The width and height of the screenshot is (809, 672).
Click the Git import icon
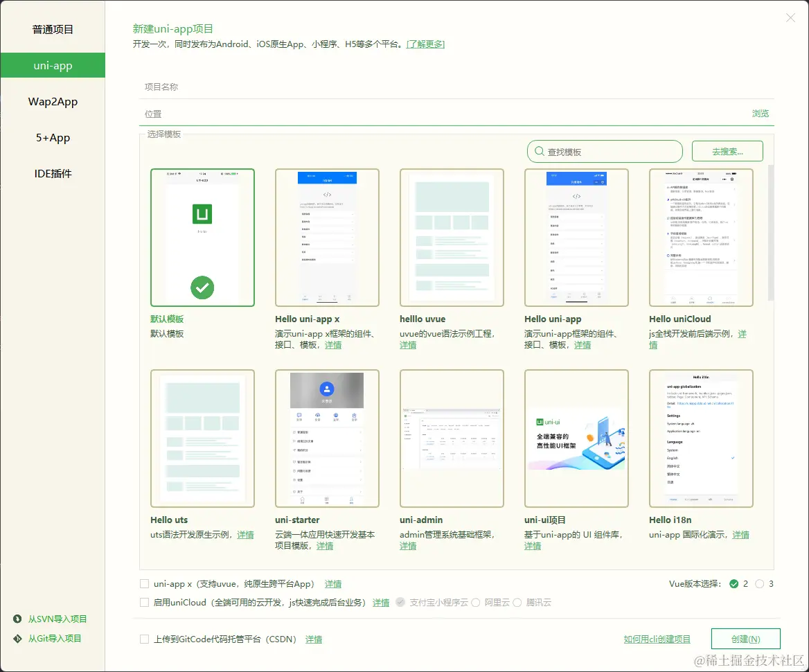(17, 639)
